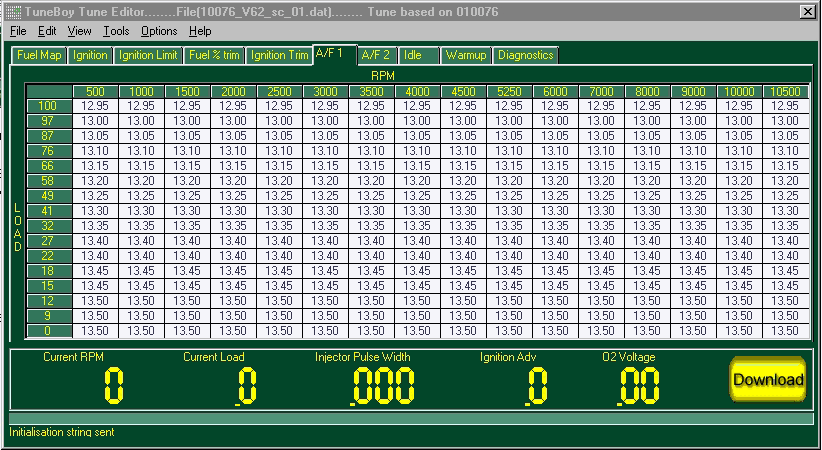Open the Edit menu
Image resolution: width=822 pixels, height=450 pixels.
point(47,31)
